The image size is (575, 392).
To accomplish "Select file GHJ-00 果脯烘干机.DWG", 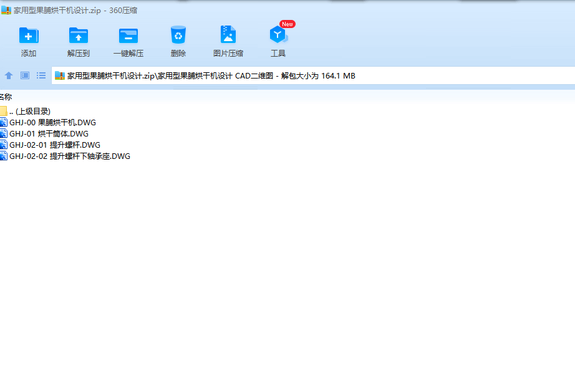I will [x=48, y=122].
